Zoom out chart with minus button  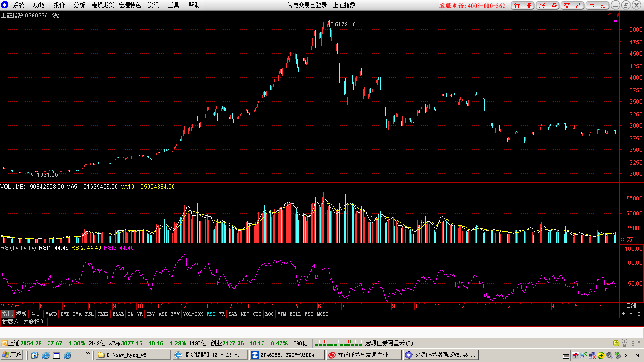point(631,314)
